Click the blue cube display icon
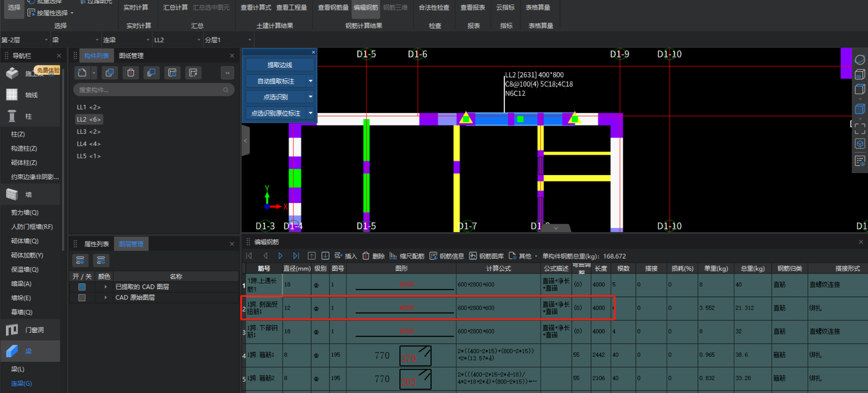Viewport: 868px width, 393px height. pos(860,109)
